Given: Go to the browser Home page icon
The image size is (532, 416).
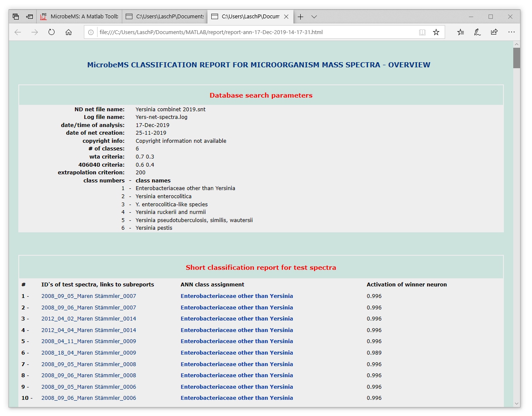Looking at the screenshot, I should click(x=69, y=32).
